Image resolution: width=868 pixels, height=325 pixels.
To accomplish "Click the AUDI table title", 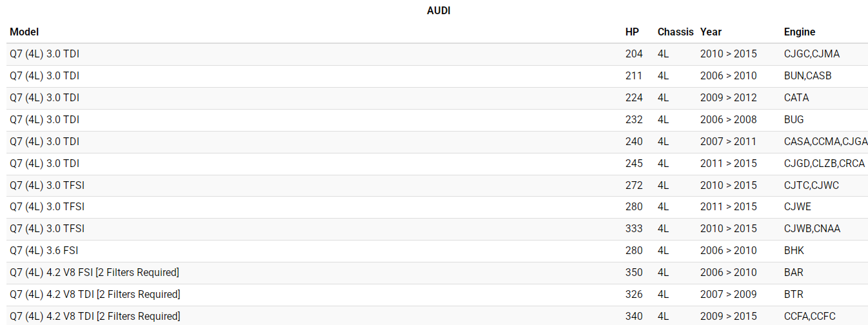I will (x=439, y=10).
